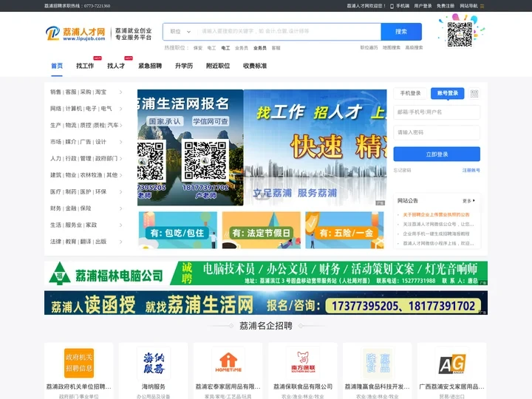Image resolution: width=532 pixels, height=399 pixels.
Task: Click 更多 in the 网站公告 panel
Action: (x=468, y=201)
